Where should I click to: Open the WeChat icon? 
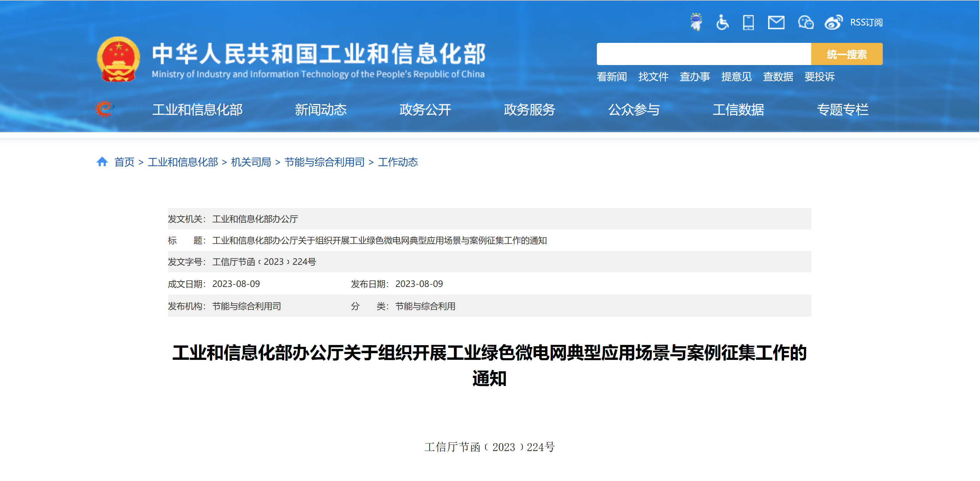[805, 22]
